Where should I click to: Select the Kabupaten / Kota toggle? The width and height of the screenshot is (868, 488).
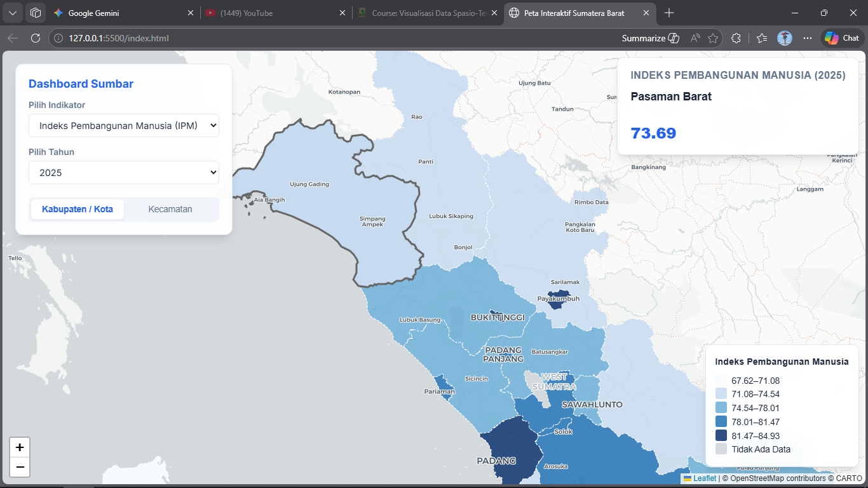click(x=78, y=209)
